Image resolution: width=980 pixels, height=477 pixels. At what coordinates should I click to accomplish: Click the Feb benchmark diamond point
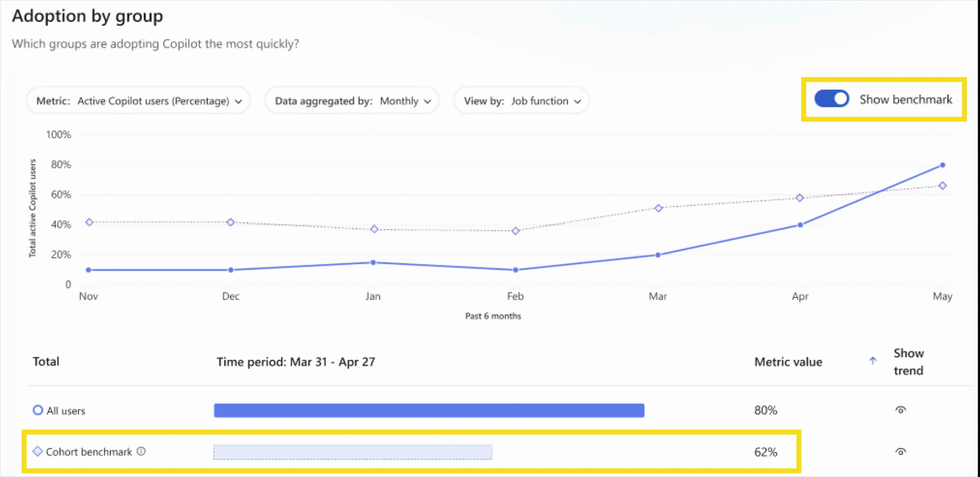515,231
